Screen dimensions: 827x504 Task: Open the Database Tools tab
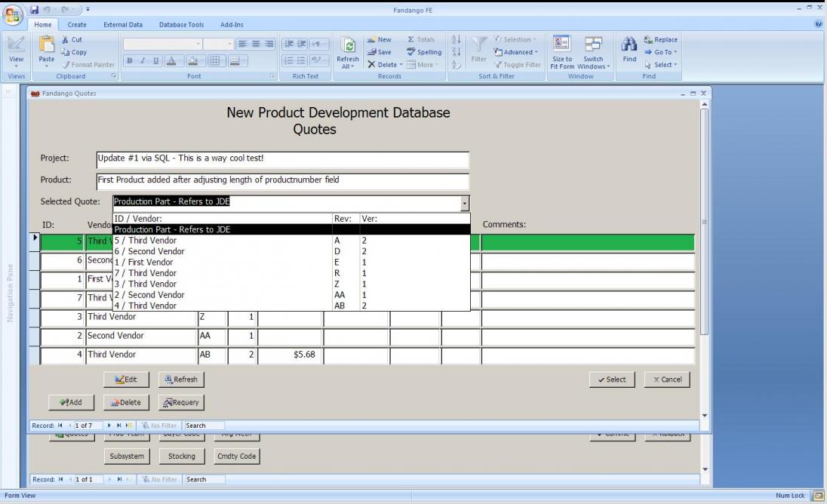(181, 25)
